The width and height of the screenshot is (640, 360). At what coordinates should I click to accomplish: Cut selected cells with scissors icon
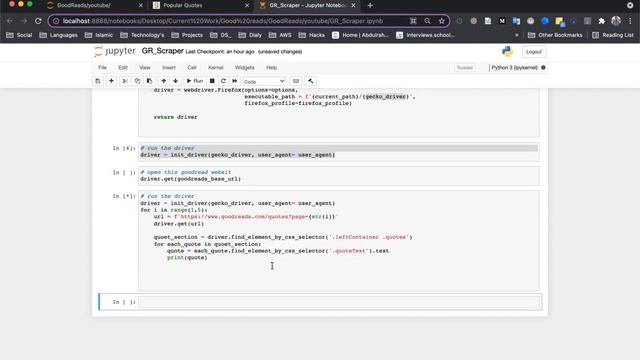coord(125,81)
